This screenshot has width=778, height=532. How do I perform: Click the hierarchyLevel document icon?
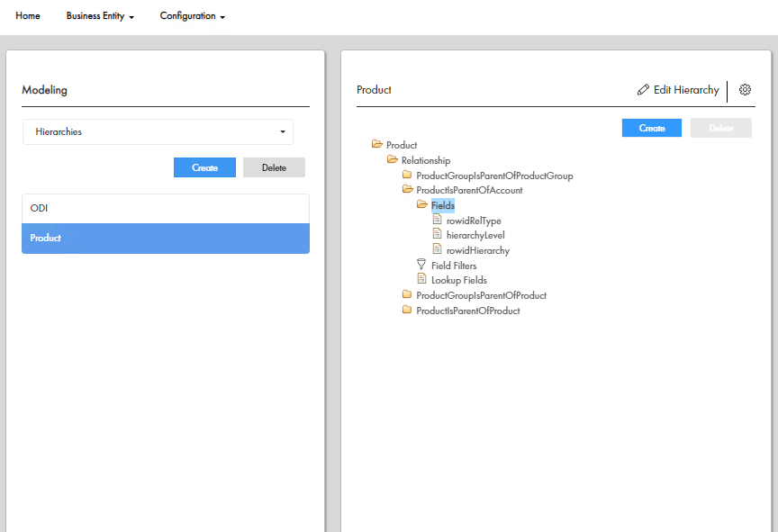tap(437, 233)
